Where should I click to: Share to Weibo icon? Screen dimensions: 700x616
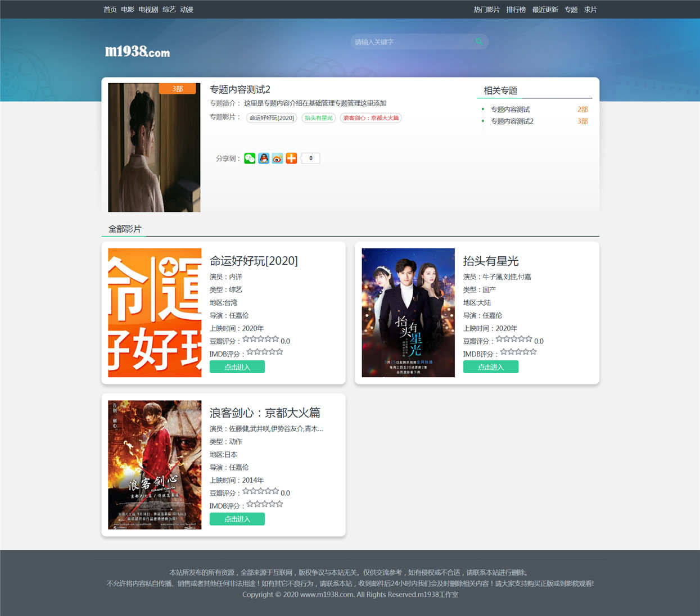pyautogui.click(x=277, y=158)
